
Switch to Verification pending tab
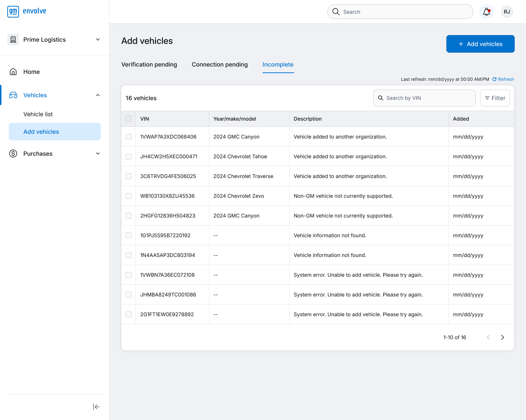(x=149, y=64)
